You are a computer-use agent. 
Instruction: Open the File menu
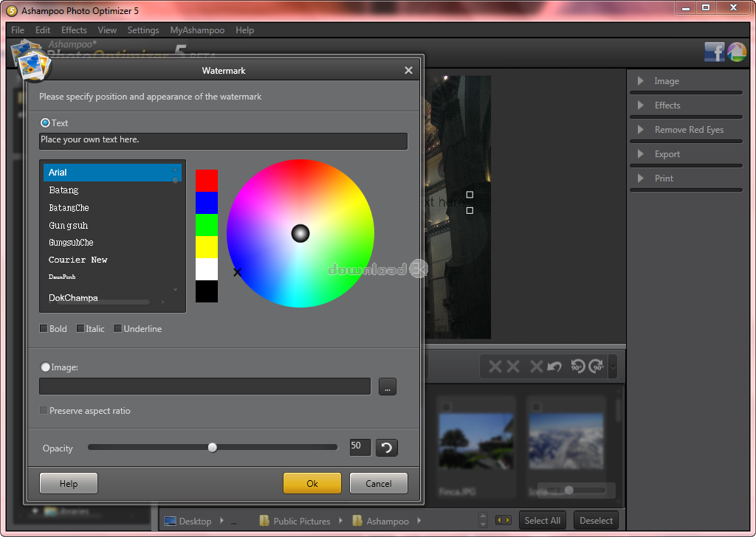(18, 30)
